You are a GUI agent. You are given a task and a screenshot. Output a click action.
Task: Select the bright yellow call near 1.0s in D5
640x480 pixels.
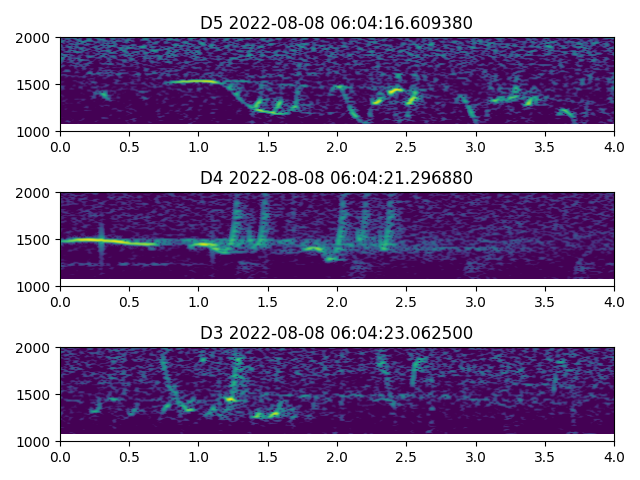tap(195, 81)
